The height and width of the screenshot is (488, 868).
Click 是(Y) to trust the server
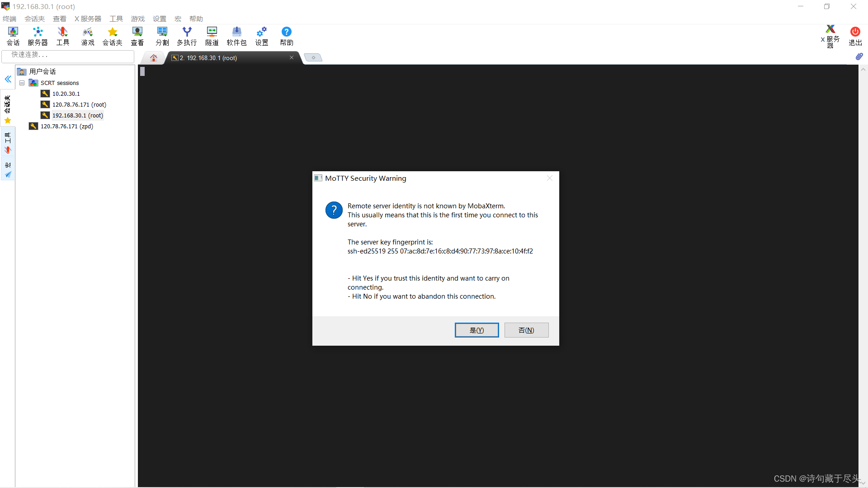(x=476, y=330)
